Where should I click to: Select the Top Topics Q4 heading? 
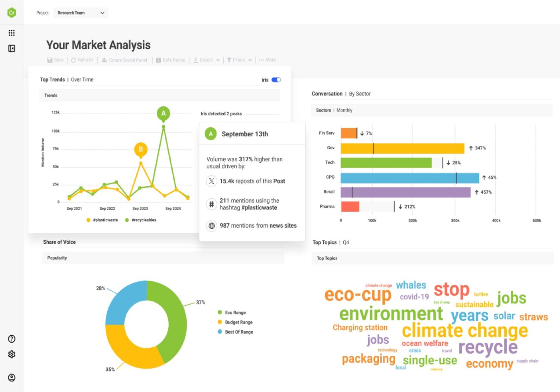coord(331,242)
